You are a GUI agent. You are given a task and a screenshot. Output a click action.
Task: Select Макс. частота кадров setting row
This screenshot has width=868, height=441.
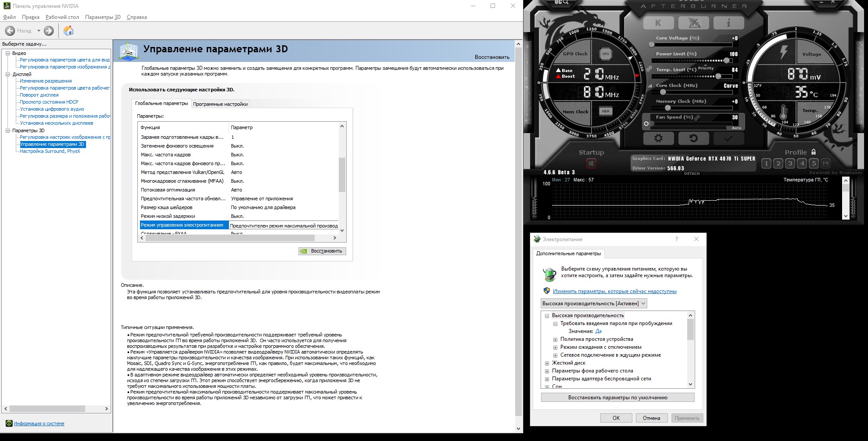[239, 155]
